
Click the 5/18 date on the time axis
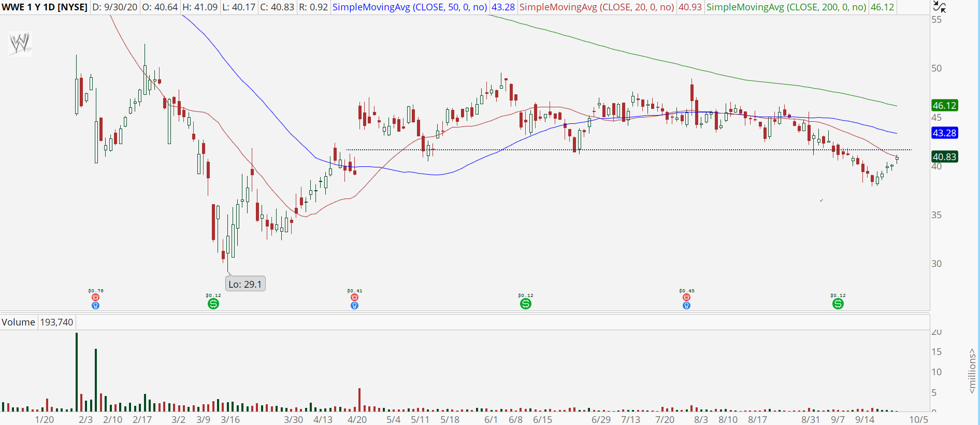[450, 419]
